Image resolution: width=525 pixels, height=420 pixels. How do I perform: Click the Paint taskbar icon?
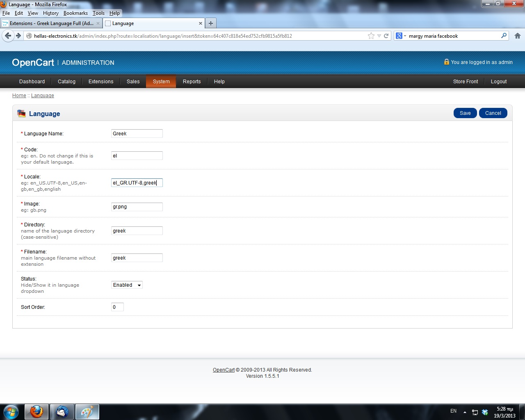[x=87, y=412]
